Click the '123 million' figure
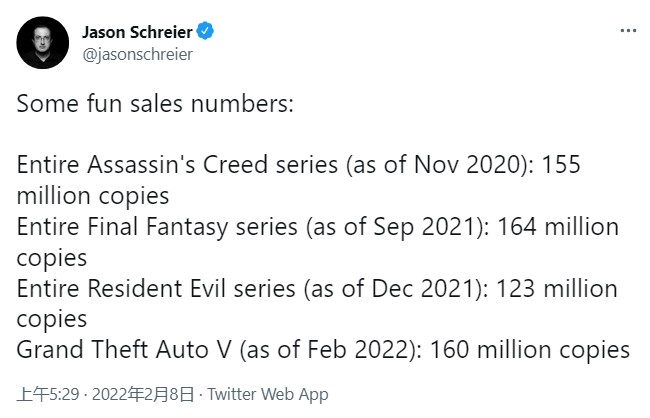650x418 pixels. [x=565, y=289]
